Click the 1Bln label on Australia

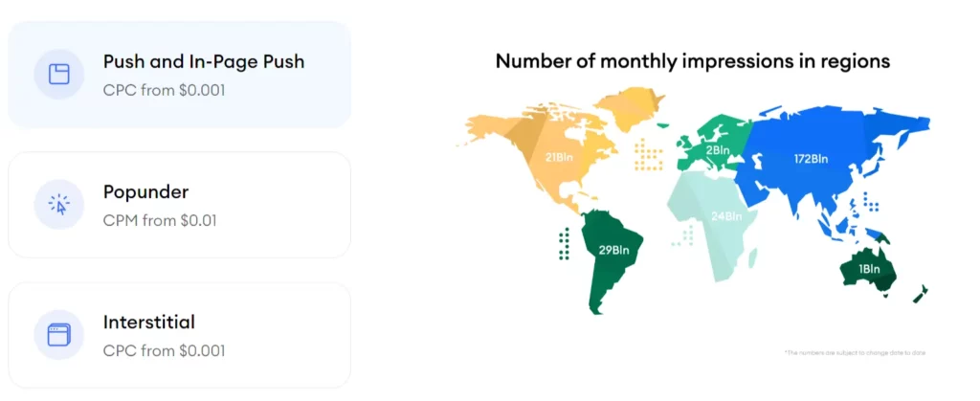pos(869,269)
